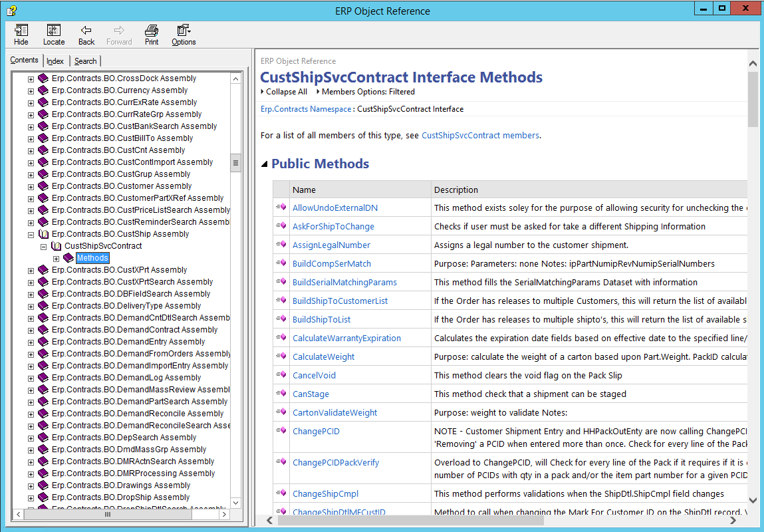Open the CustShipSvcContract members link
This screenshot has width=764, height=532.
click(480, 136)
